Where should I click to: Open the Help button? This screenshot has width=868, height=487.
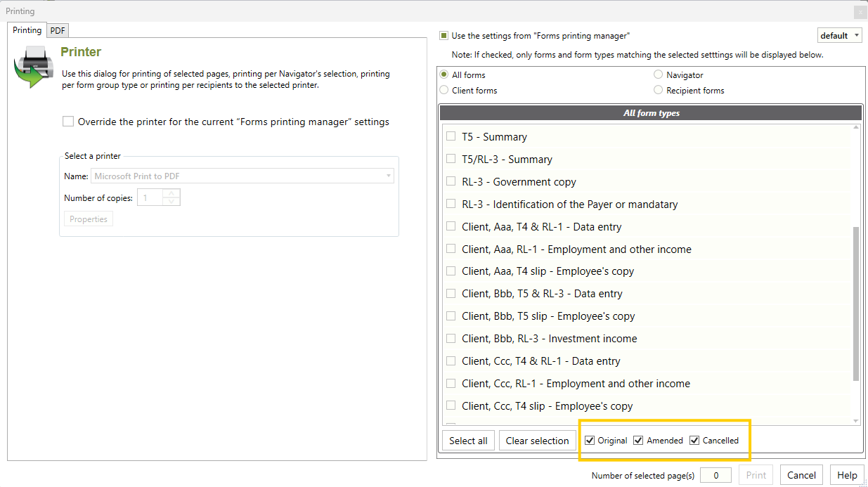coord(846,475)
